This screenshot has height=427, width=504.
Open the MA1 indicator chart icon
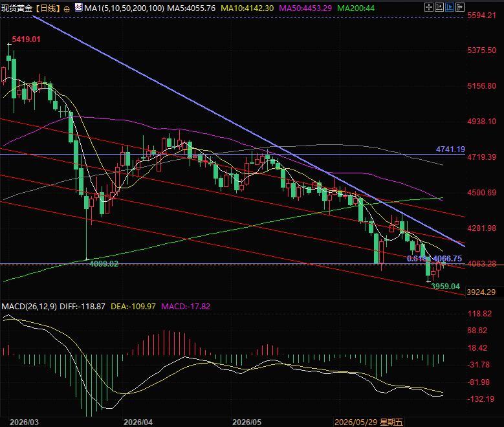click(78, 7)
